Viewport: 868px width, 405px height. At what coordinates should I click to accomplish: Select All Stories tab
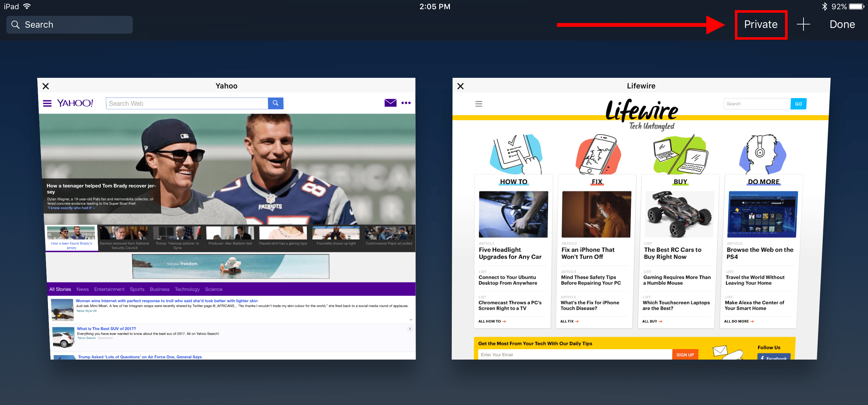(60, 289)
